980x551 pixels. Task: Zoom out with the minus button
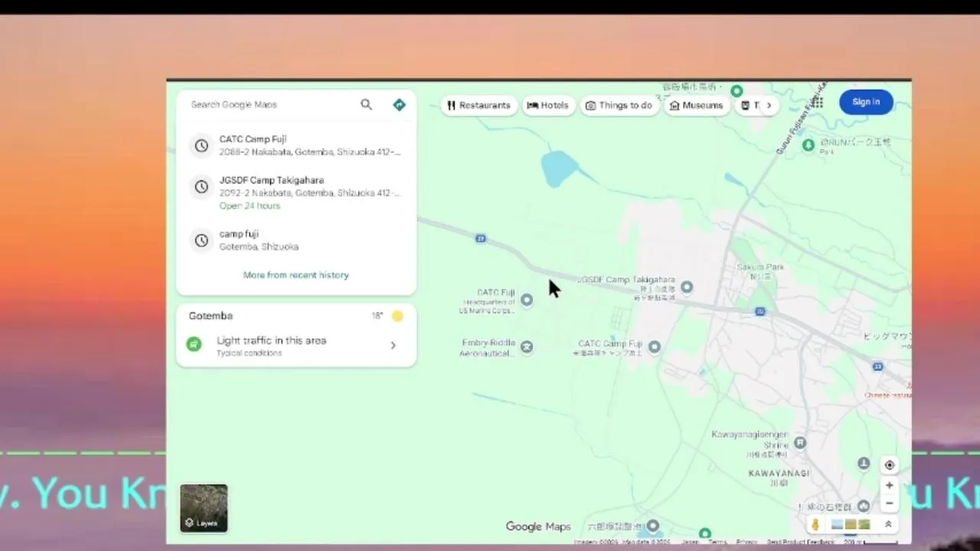pyautogui.click(x=889, y=504)
